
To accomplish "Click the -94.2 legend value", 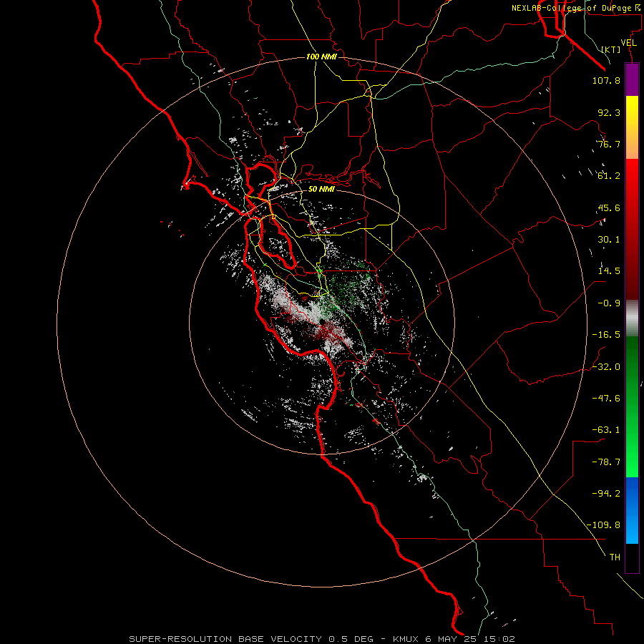I will click(606, 494).
